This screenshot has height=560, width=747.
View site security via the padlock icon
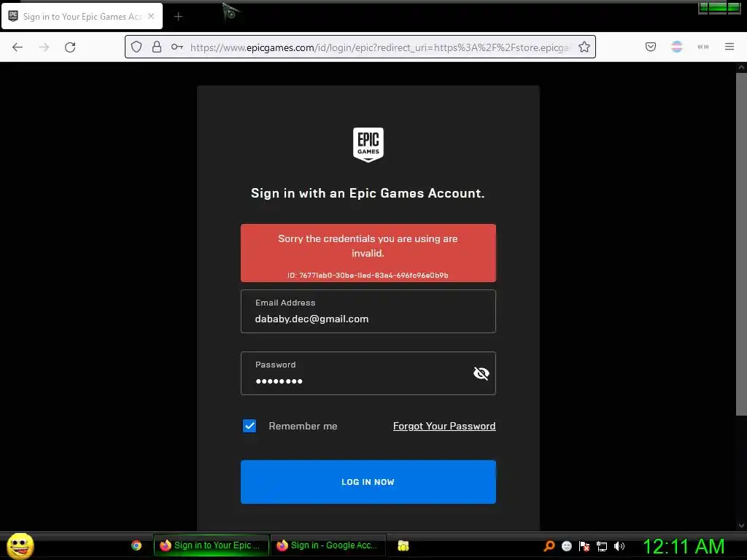click(157, 47)
